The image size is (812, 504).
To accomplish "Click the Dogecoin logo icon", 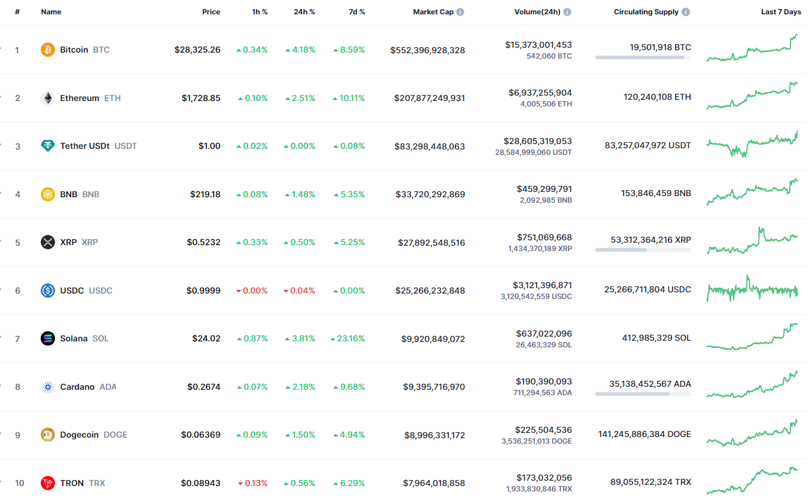I will (x=48, y=435).
